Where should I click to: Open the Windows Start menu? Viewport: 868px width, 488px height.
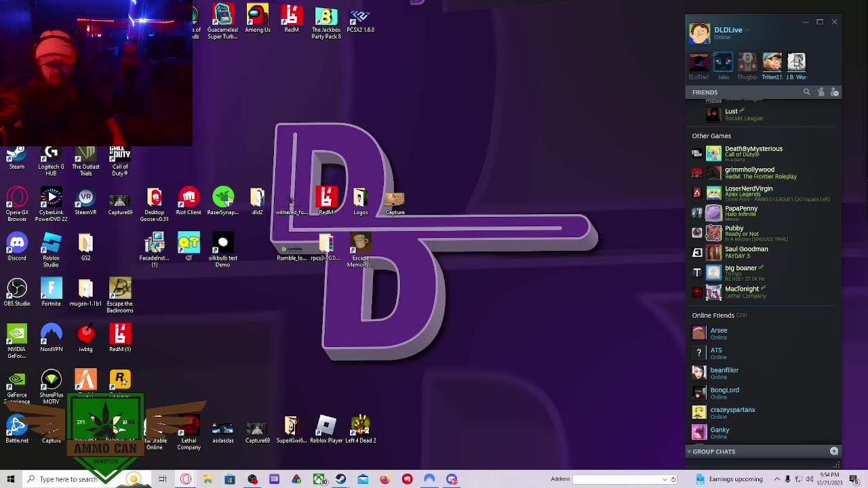(x=11, y=479)
